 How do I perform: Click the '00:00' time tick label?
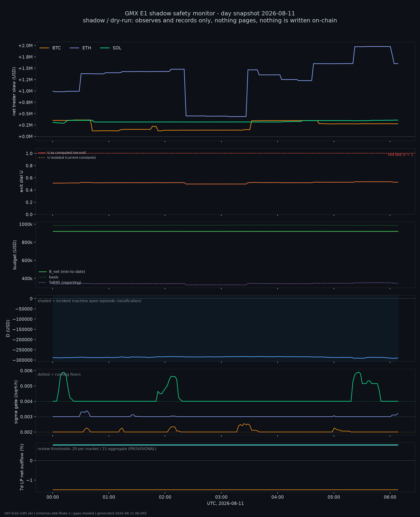tap(53, 497)
